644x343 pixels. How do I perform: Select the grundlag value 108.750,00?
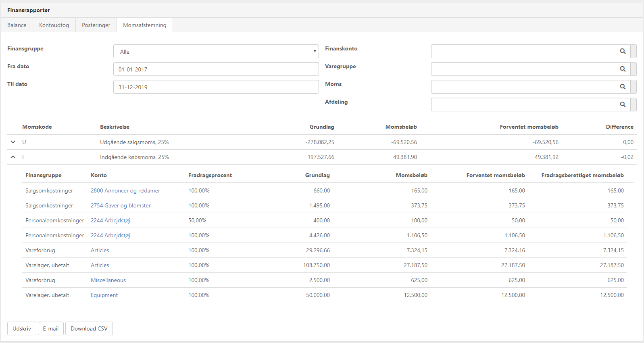tap(317, 265)
